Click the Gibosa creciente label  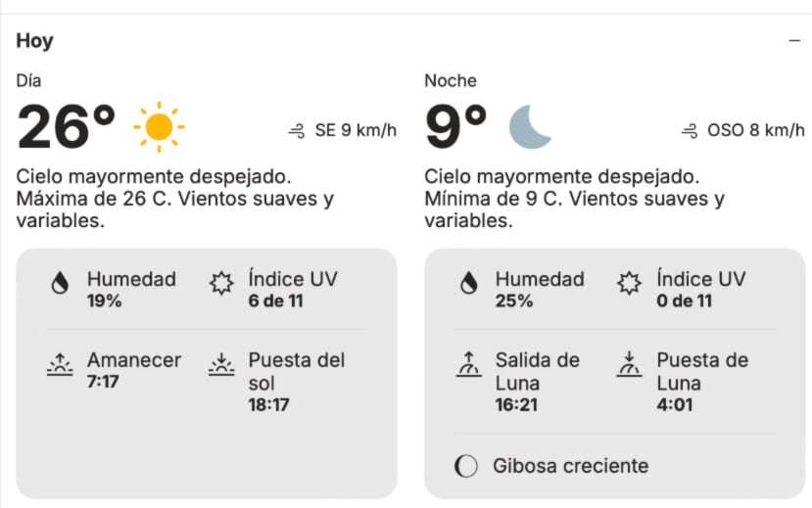pyautogui.click(x=571, y=466)
